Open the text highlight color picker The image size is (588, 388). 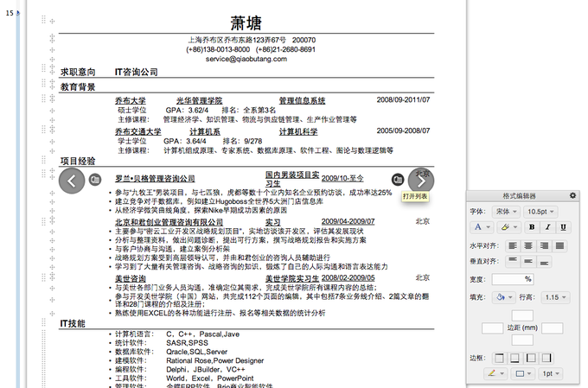point(508,227)
